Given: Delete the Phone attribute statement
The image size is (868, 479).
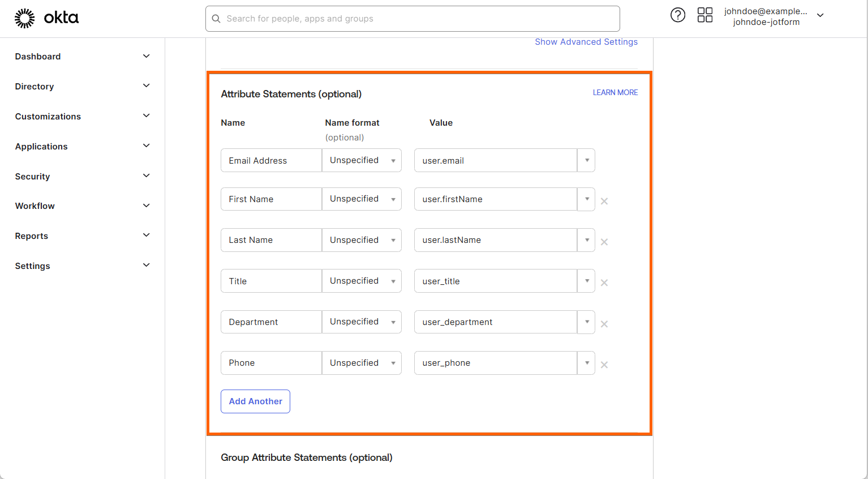Looking at the screenshot, I should pyautogui.click(x=604, y=365).
